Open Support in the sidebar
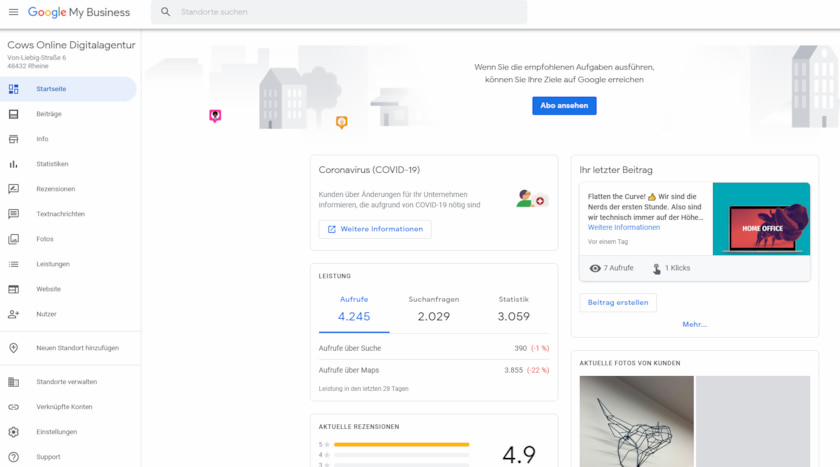The height and width of the screenshot is (467, 840). point(68,457)
